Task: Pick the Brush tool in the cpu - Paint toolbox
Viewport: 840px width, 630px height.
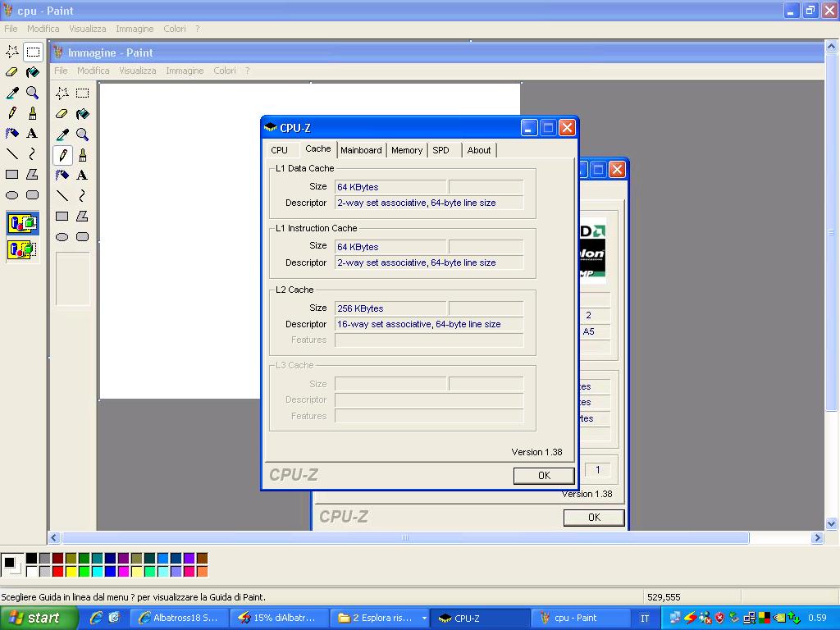Action: coord(33,113)
